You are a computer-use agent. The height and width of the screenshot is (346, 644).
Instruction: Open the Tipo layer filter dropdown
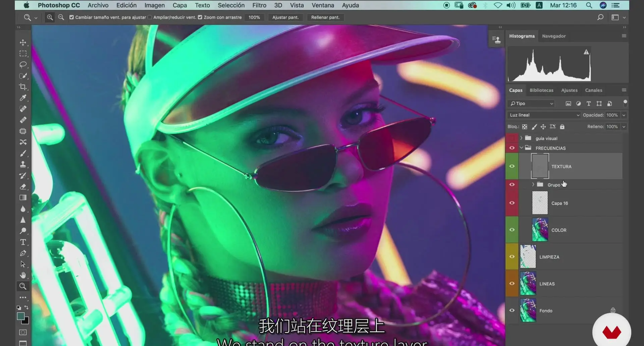(x=531, y=104)
